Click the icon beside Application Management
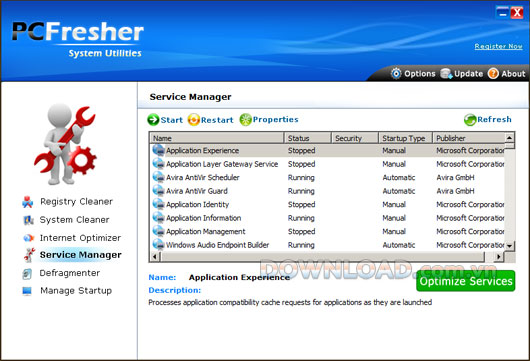Screen dimensions: 530x361 click(158, 231)
